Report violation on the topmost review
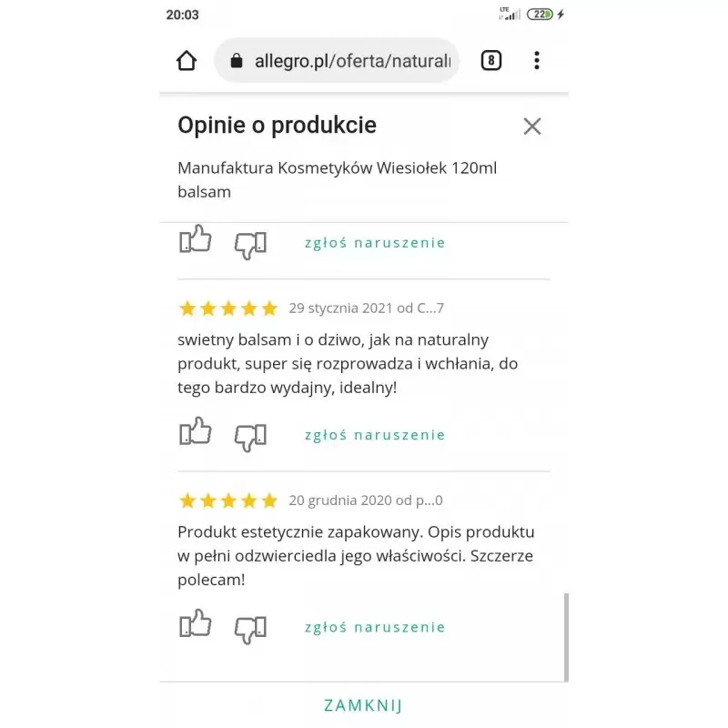728x728 pixels. (x=375, y=243)
